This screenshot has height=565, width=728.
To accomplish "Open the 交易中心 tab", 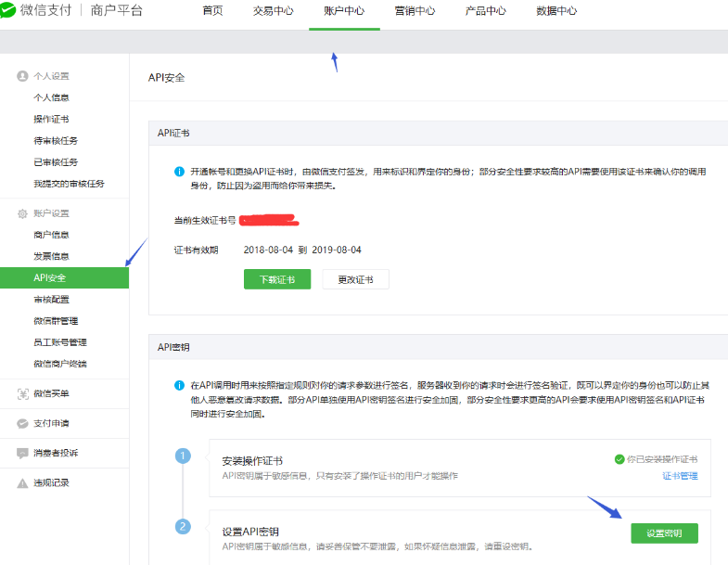I will point(273,11).
